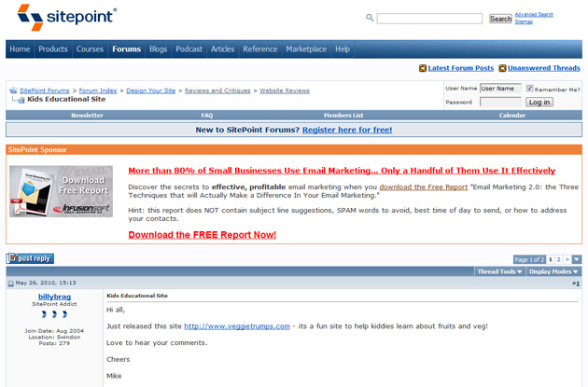Image resolution: width=588 pixels, height=387 pixels.
Task: Open the Marketplace nav tab
Action: click(306, 49)
